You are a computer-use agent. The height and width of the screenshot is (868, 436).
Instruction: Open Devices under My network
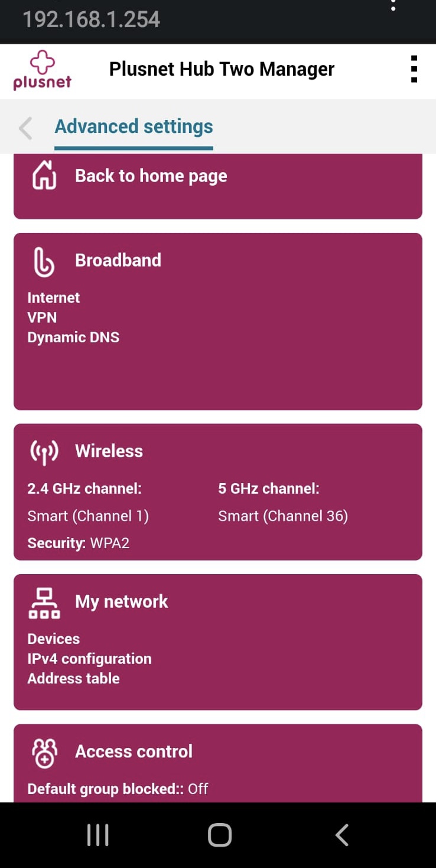tap(54, 639)
